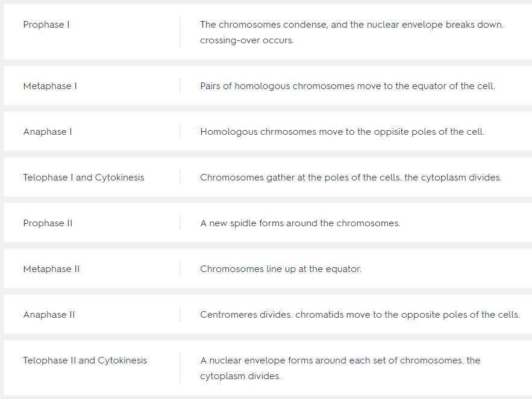Click the chromosomes condense definition text
Image resolution: width=532 pixels, height=399 pixels.
click(x=352, y=25)
